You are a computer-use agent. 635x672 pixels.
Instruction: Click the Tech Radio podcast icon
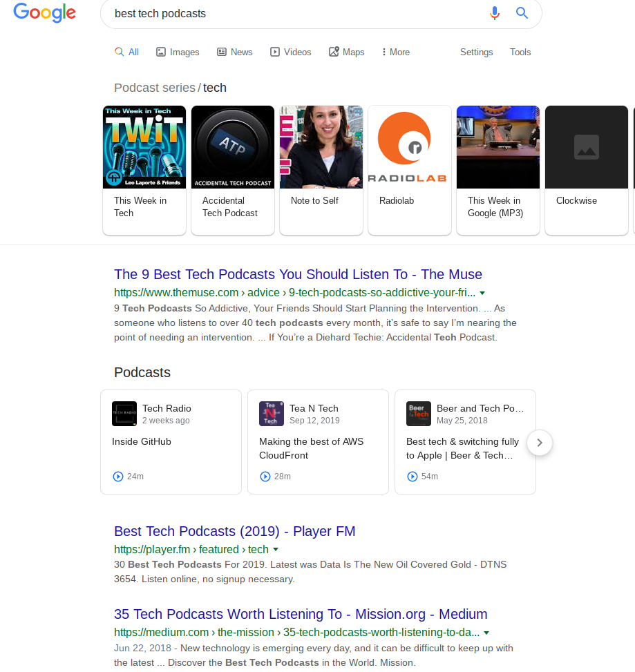tap(124, 414)
